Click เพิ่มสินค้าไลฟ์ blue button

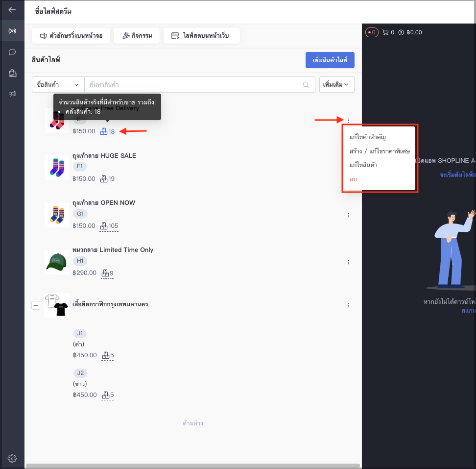click(x=330, y=60)
